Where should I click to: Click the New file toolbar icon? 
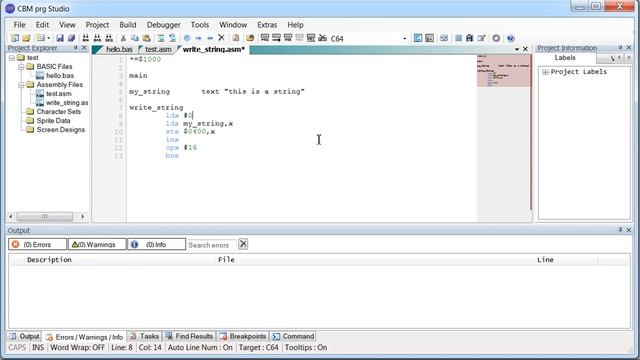pyautogui.click(x=15, y=38)
